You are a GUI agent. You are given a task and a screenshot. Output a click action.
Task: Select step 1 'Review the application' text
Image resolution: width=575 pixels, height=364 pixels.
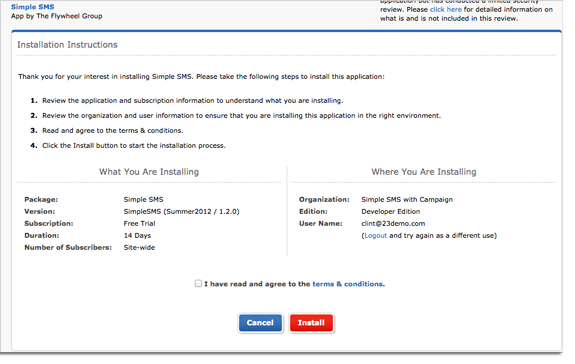click(193, 100)
